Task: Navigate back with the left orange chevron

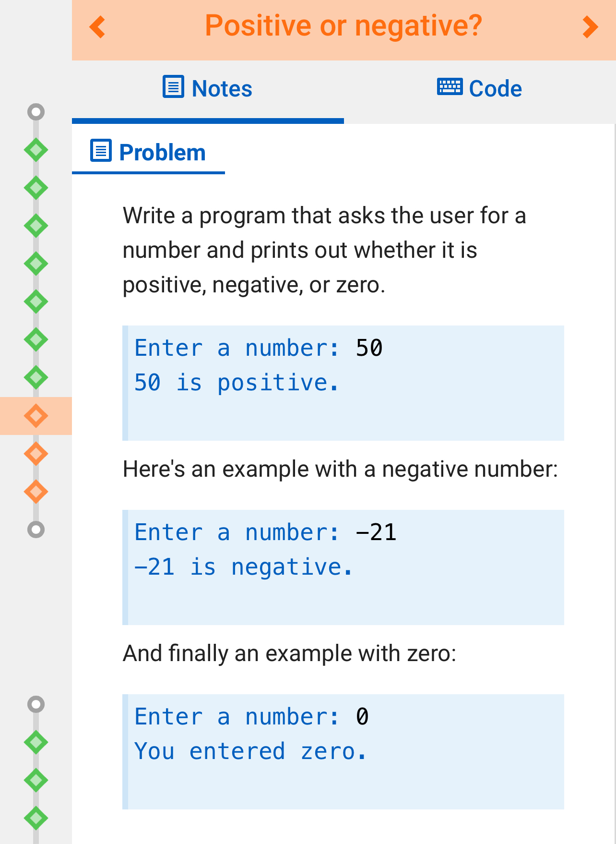Action: tap(97, 27)
